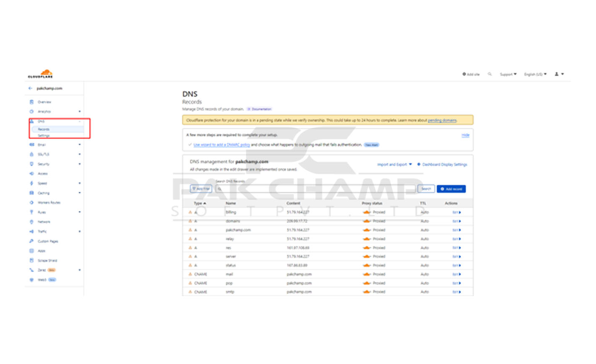596x364 pixels.
Task: Sort records by Type column
Action: coord(200,203)
